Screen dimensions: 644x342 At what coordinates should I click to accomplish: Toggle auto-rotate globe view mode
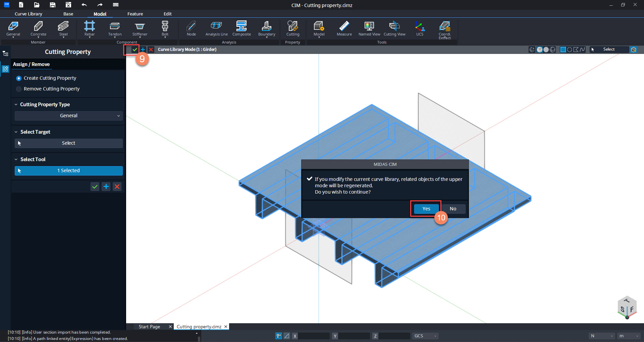(532, 50)
